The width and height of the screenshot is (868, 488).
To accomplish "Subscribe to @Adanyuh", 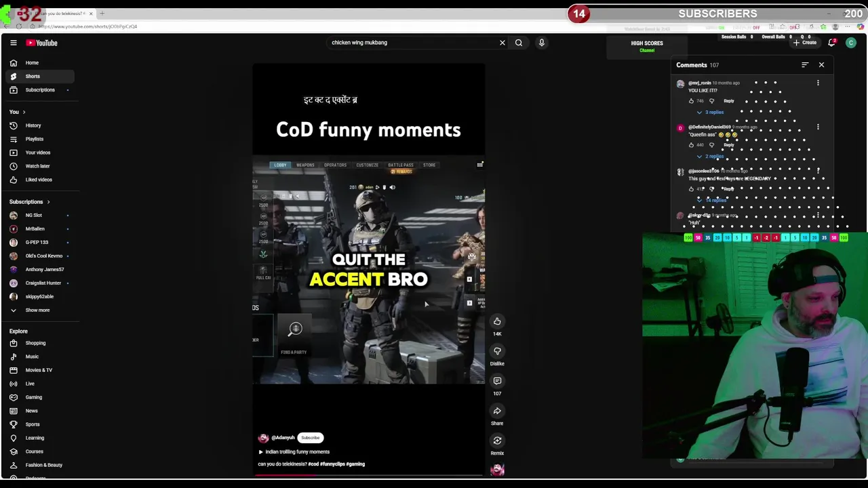I will coord(311,438).
